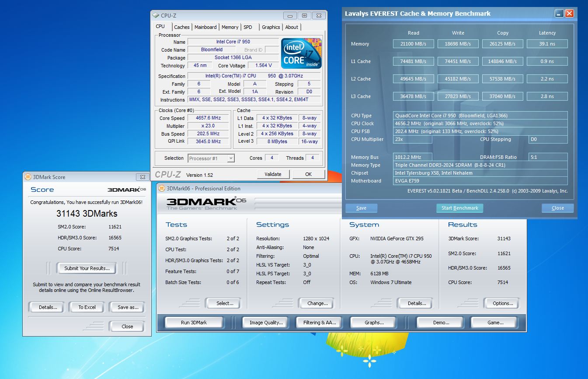
Task: Click the Validate button in CPU-Z
Action: point(273,174)
